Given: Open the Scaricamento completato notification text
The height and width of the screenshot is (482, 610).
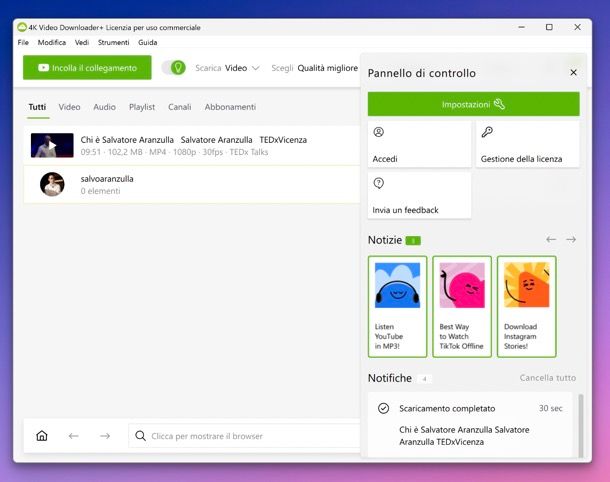Looking at the screenshot, I should tap(447, 408).
